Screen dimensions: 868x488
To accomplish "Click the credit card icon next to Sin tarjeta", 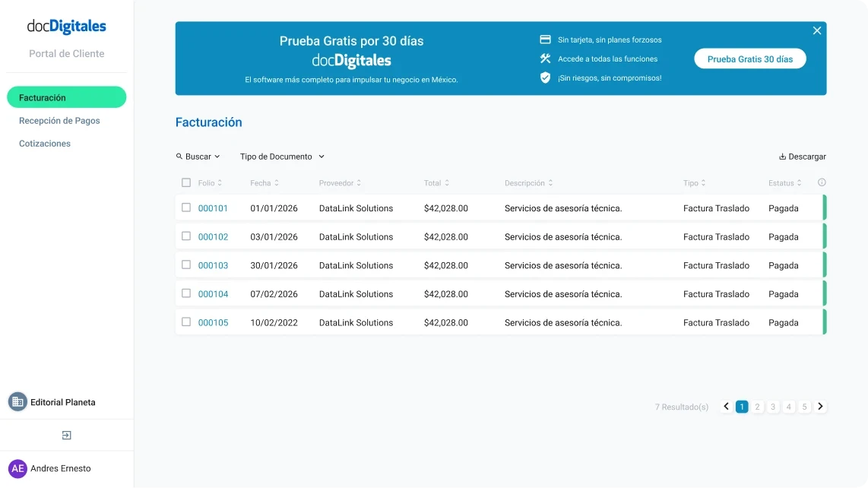I will (x=545, y=39).
